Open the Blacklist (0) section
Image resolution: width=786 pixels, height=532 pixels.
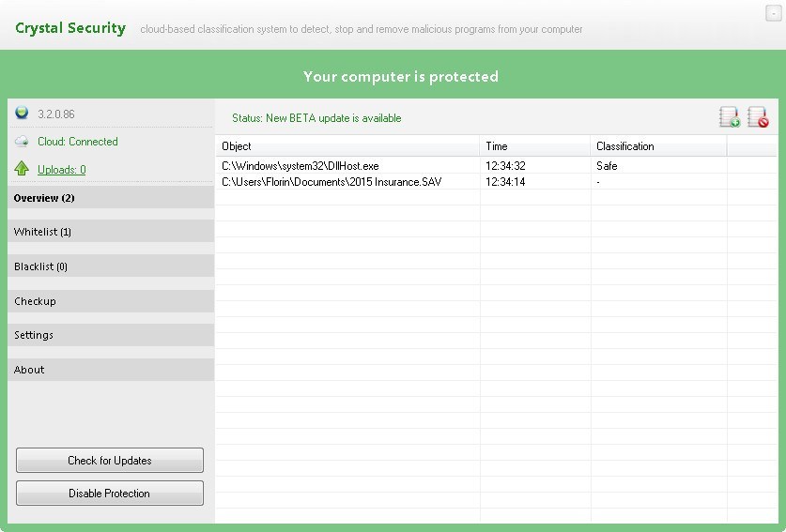click(111, 266)
